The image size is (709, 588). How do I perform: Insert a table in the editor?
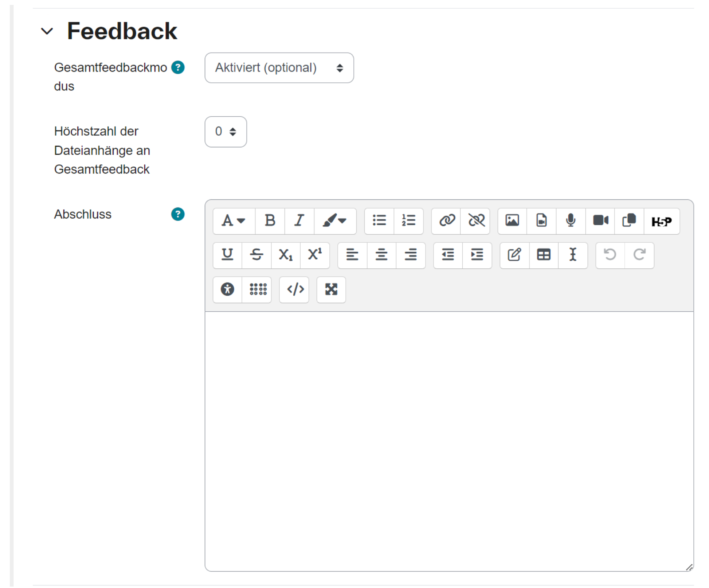tap(543, 255)
